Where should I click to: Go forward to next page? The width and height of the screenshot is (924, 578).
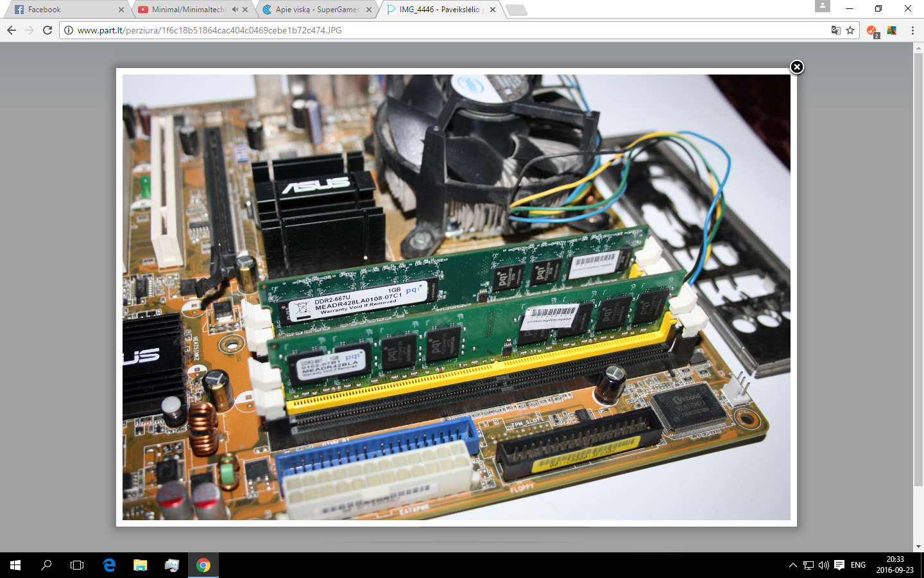point(30,30)
